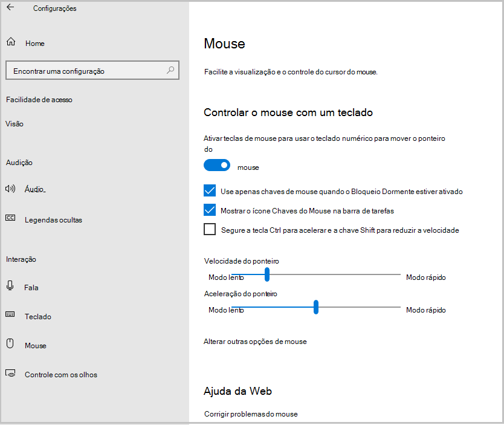Click the Mouse device icon in sidebar
The height and width of the screenshot is (425, 504).
coord(10,343)
